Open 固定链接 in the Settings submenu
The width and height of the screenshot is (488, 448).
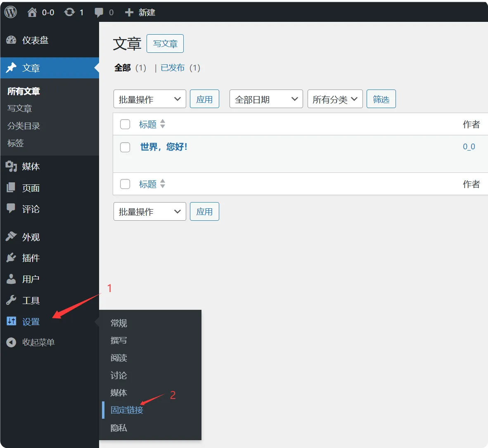coord(127,410)
